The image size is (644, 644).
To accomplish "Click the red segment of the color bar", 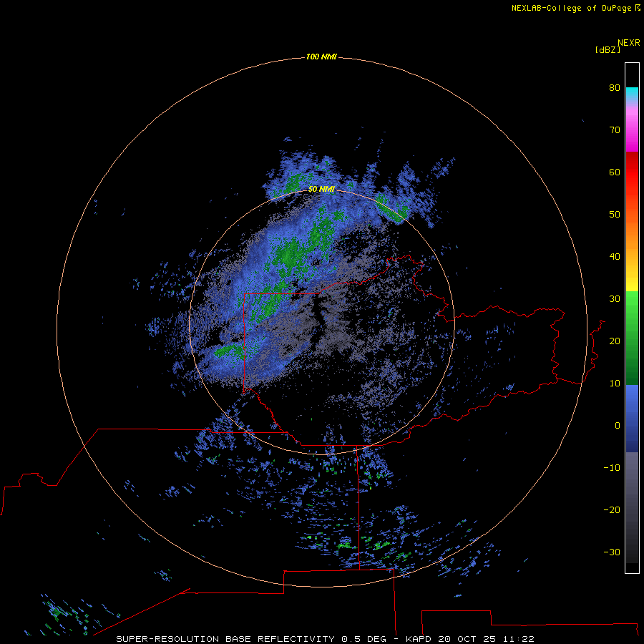I will (632, 172).
